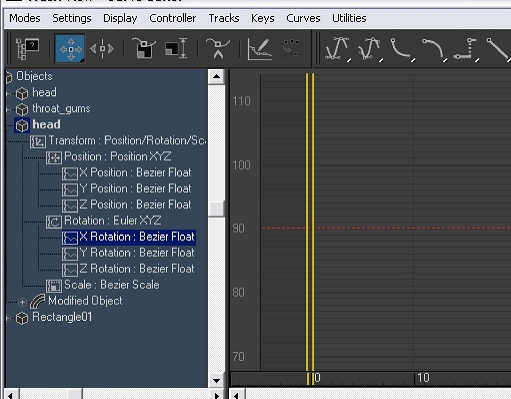The image size is (511, 399).
Task: Click the controller list vertical scroll thumb
Action: [216, 209]
